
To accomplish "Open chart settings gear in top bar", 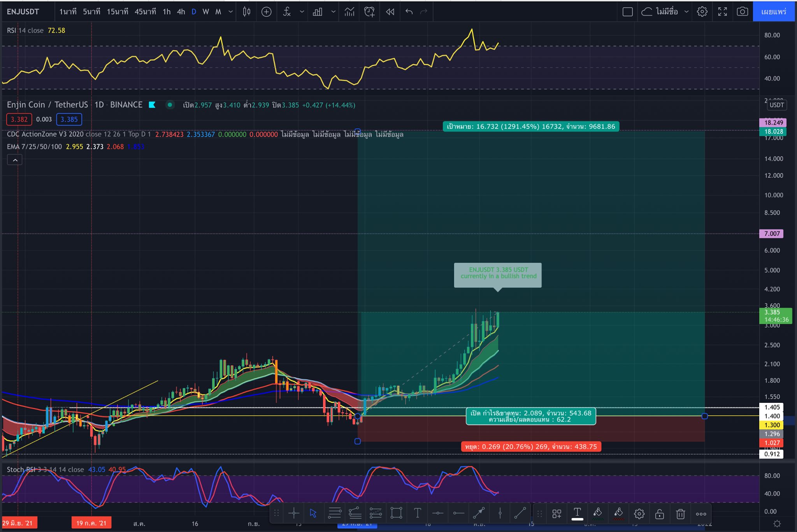I will coord(702,12).
